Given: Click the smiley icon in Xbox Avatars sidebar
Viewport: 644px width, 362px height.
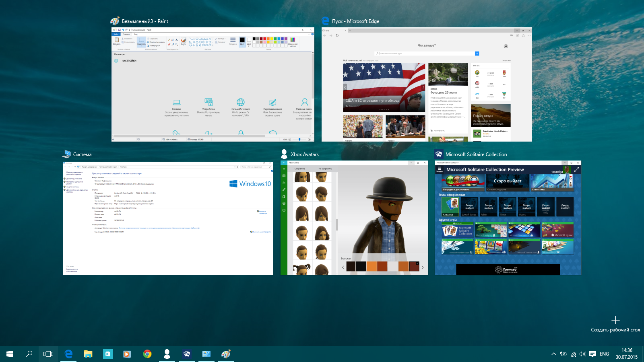Looking at the screenshot, I should (284, 210).
